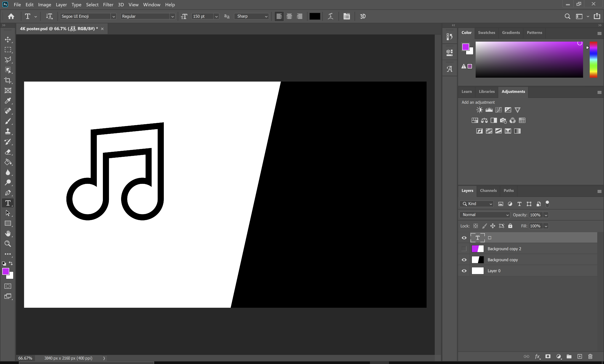
Task: Select the Move tool
Action: 8,39
